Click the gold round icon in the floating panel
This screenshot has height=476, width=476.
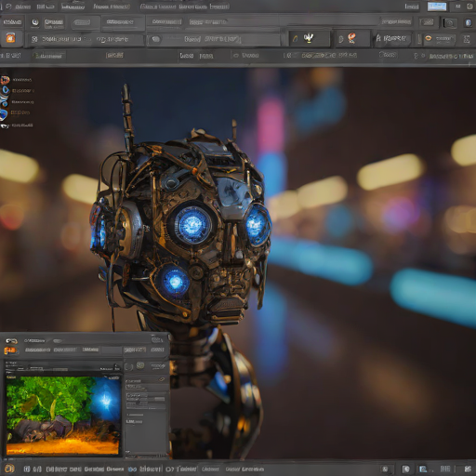(140, 365)
